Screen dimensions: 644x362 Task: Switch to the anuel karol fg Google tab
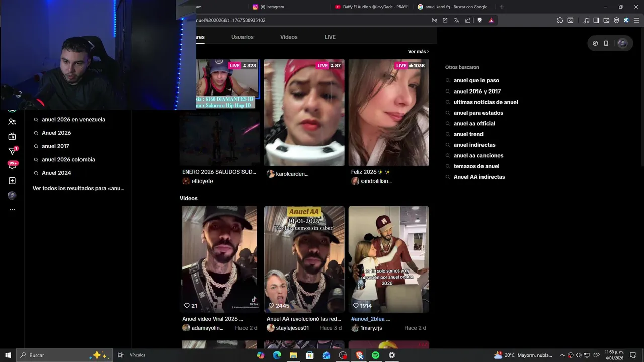(x=453, y=7)
